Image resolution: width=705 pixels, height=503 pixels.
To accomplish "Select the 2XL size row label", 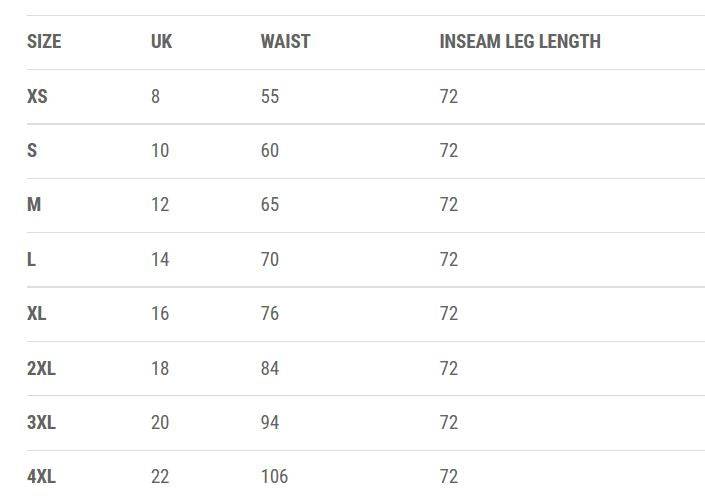I will click(41, 369).
